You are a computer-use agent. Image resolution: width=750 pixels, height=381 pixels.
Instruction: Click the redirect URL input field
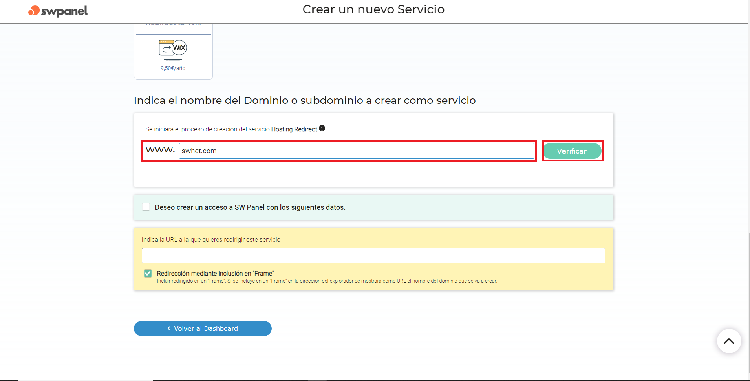373,255
